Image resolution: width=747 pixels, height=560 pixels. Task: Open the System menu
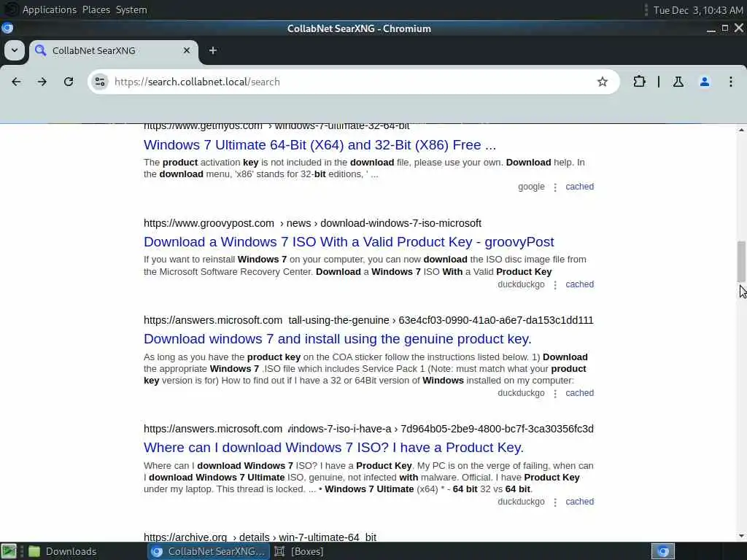(x=131, y=9)
